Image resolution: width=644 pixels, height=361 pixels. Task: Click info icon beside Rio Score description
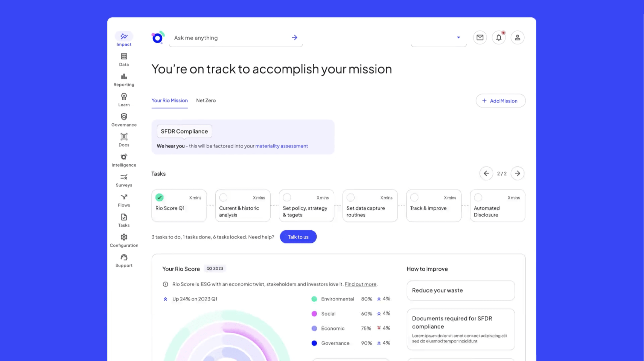(x=165, y=284)
